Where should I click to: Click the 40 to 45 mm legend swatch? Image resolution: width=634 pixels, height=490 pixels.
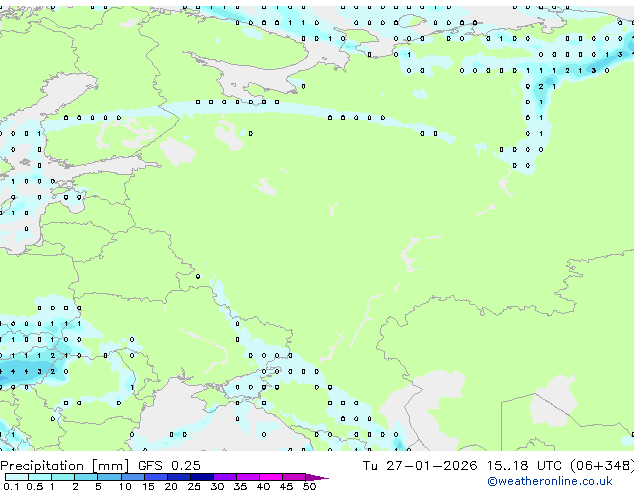[271, 477]
